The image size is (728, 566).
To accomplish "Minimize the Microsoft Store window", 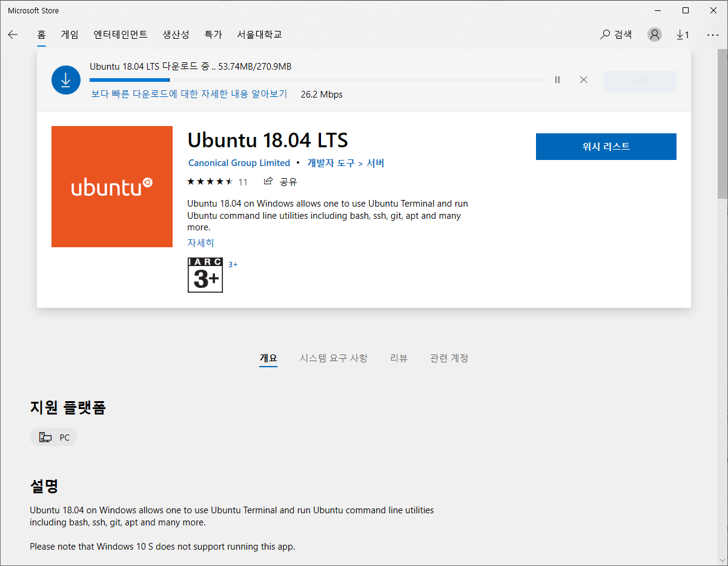I will click(x=658, y=10).
